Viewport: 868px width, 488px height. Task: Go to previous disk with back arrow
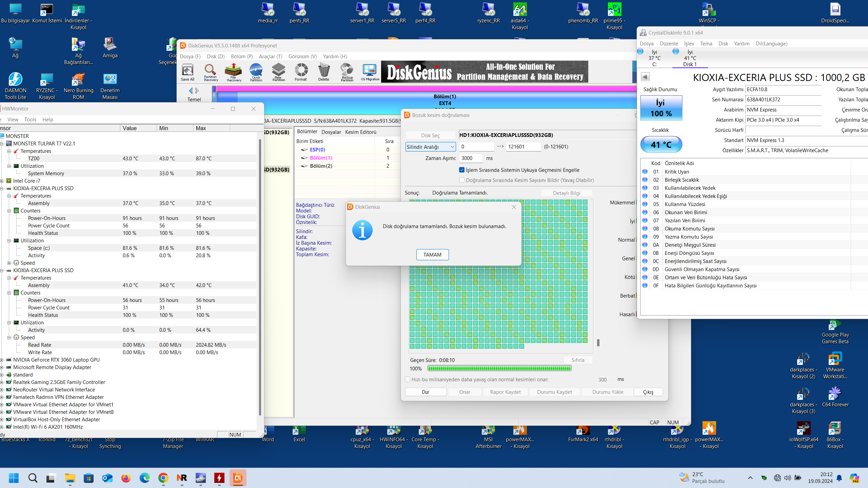[x=191, y=90]
